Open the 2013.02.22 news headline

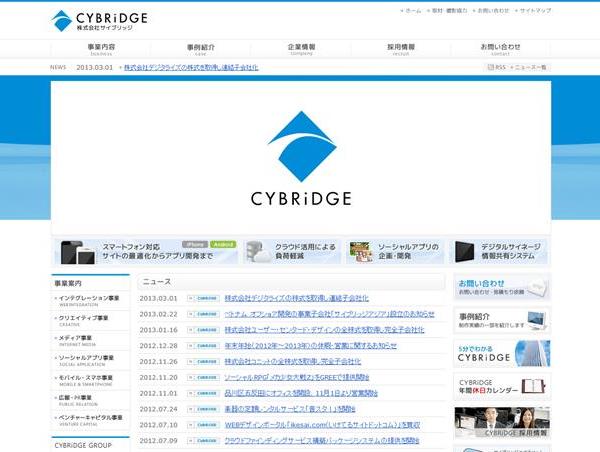click(329, 314)
